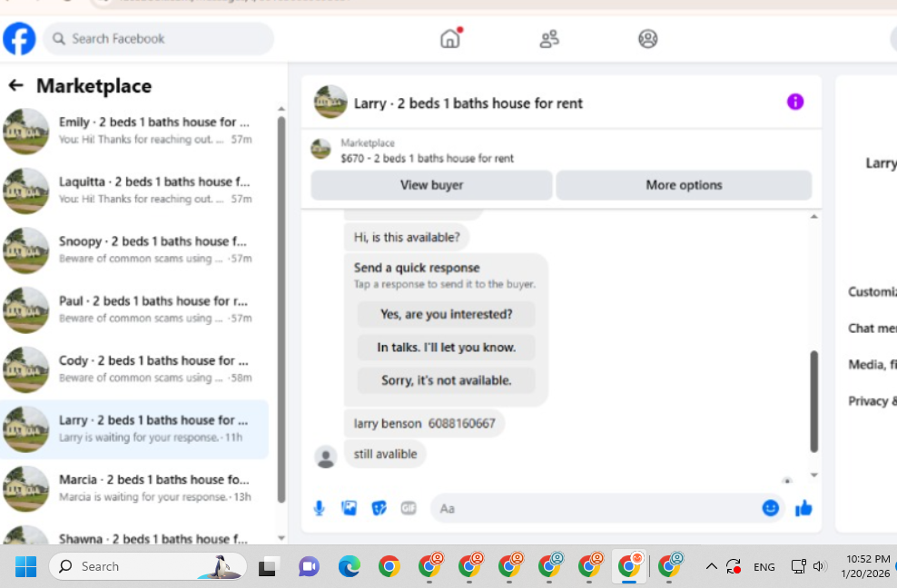Image resolution: width=897 pixels, height=588 pixels.
Task: Click the conversation list scrollbar down arrow
Action: click(x=281, y=538)
